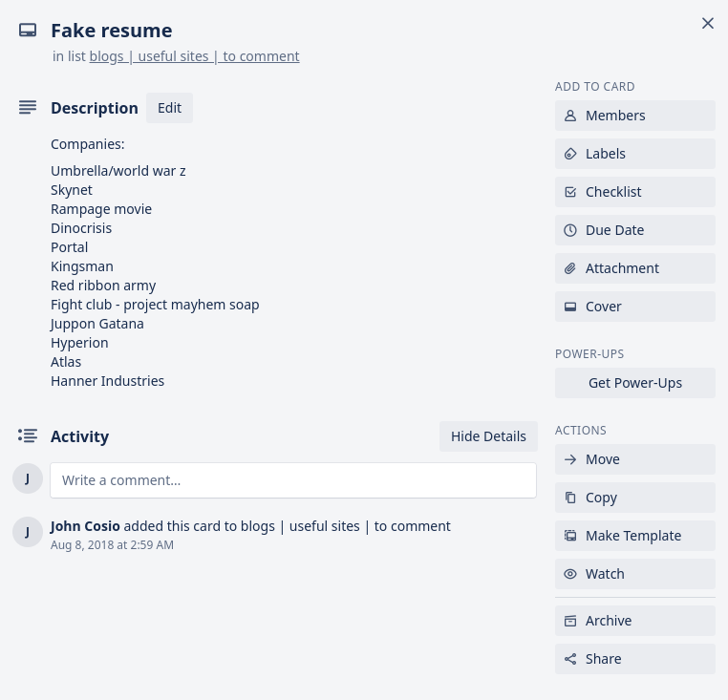Click the cover image icon
The width and height of the screenshot is (728, 700).
[570, 307]
